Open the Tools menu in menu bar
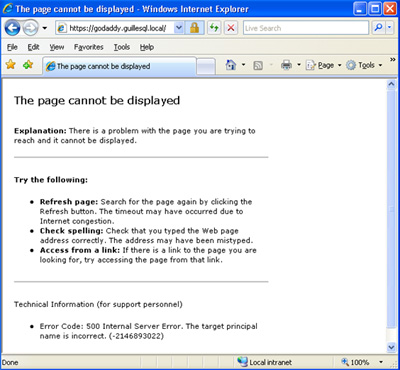This screenshot has width=400, height=370. pyautogui.click(x=122, y=47)
